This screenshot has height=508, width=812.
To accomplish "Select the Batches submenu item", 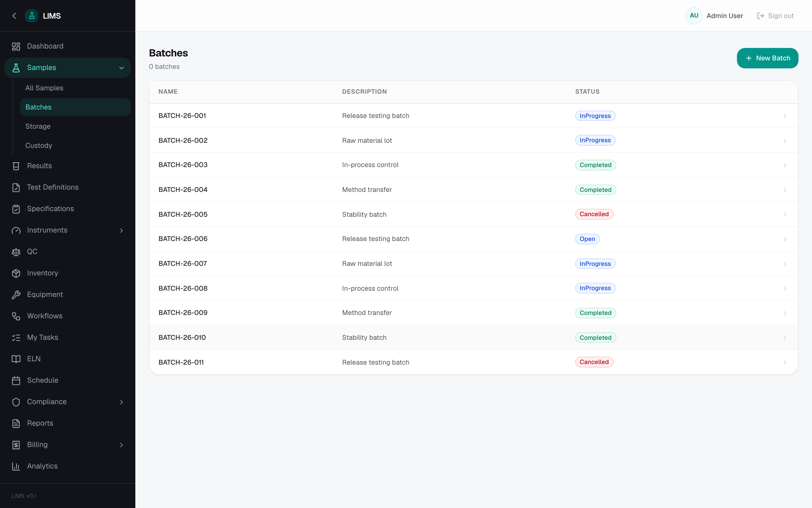I will point(75,107).
